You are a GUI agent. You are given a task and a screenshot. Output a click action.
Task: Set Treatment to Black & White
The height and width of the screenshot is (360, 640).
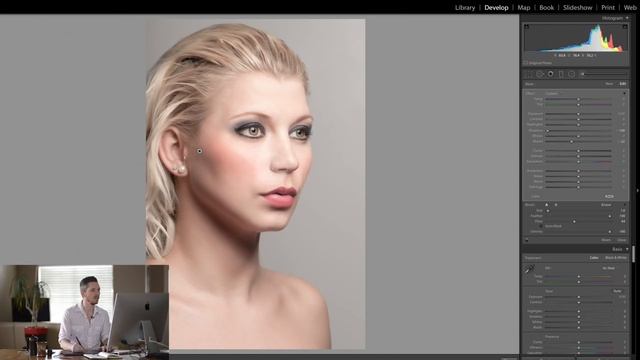(x=616, y=258)
